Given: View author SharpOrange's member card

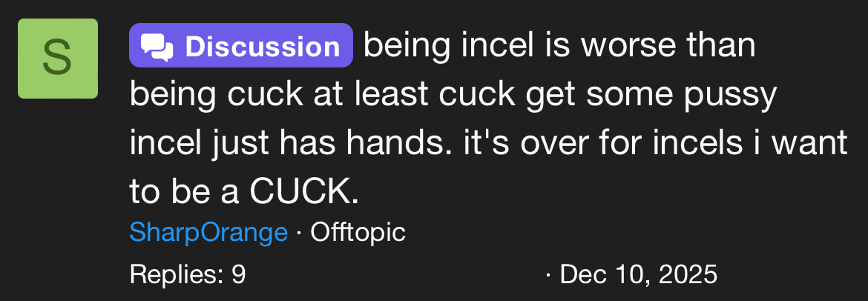Looking at the screenshot, I should pyautogui.click(x=208, y=233).
